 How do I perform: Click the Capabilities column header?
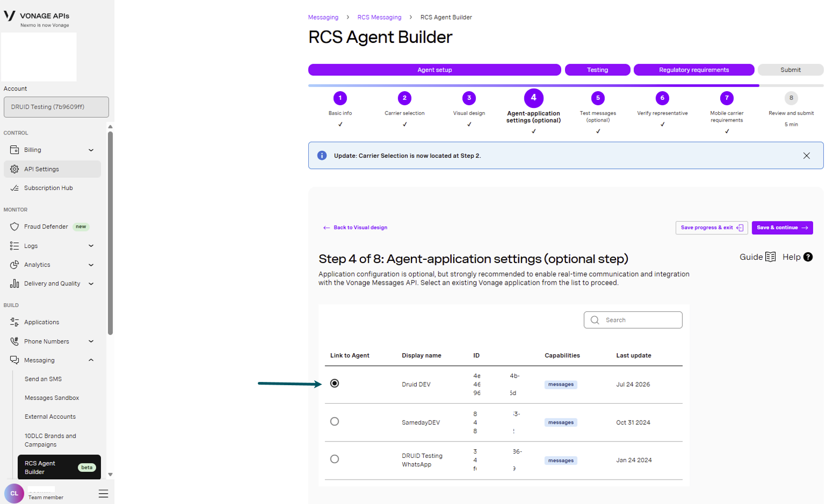[x=562, y=356]
